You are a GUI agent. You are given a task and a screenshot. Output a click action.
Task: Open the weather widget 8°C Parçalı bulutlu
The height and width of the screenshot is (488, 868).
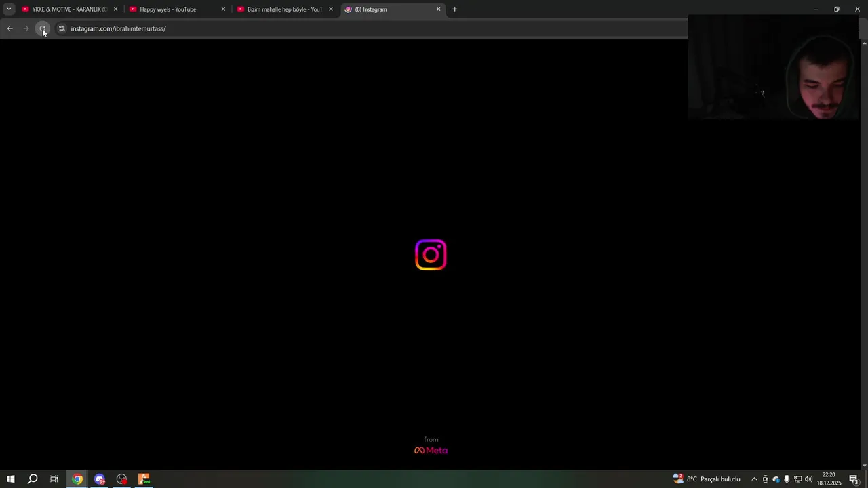click(707, 479)
